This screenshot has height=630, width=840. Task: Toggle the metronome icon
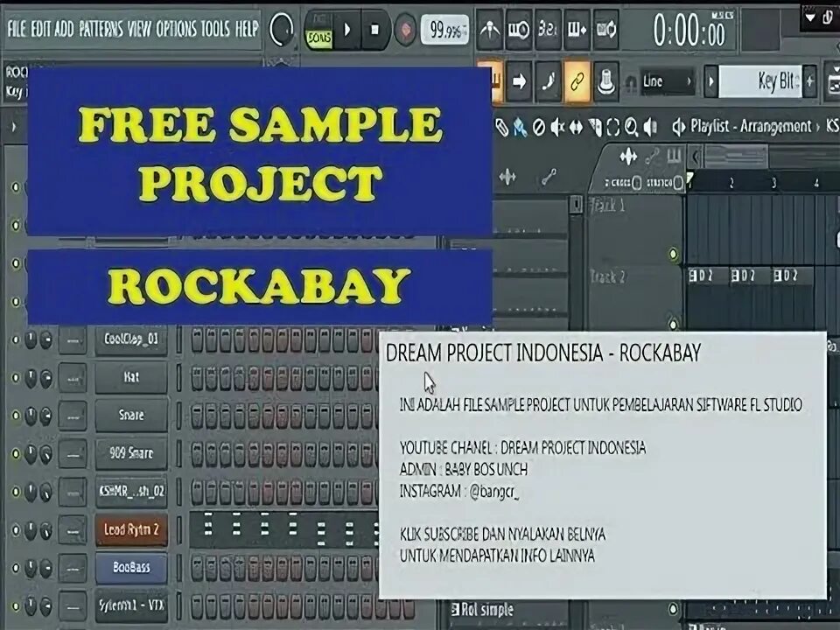pyautogui.click(x=490, y=30)
